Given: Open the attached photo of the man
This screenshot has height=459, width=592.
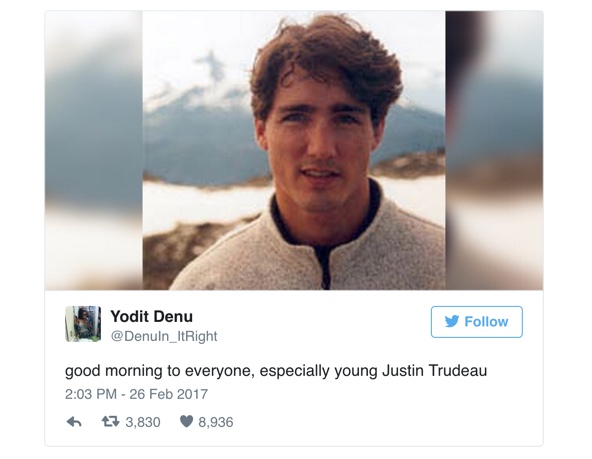Looking at the screenshot, I should click(294, 150).
